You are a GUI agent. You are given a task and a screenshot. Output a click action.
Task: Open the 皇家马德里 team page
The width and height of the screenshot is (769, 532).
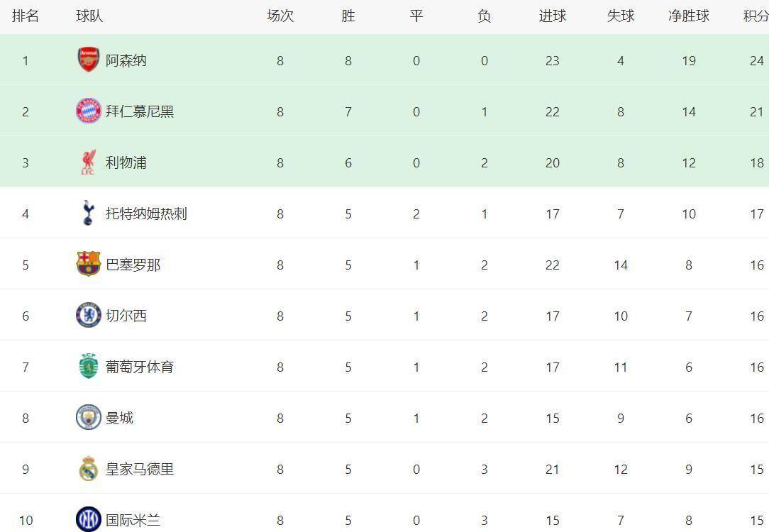[x=140, y=469]
